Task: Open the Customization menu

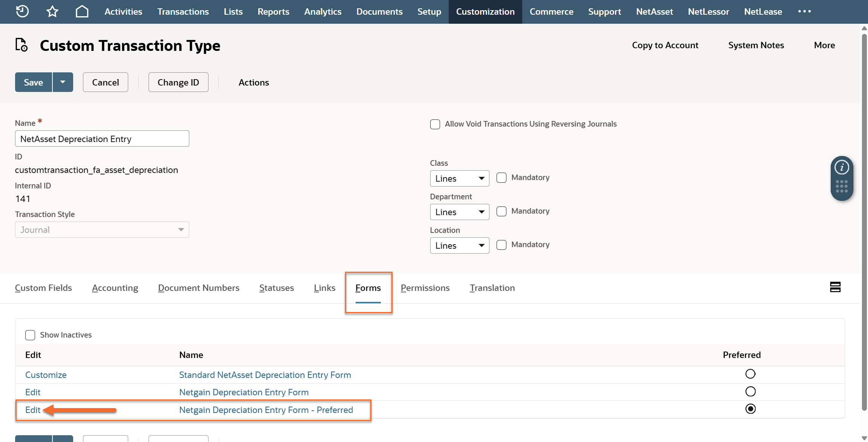Action: (485, 12)
